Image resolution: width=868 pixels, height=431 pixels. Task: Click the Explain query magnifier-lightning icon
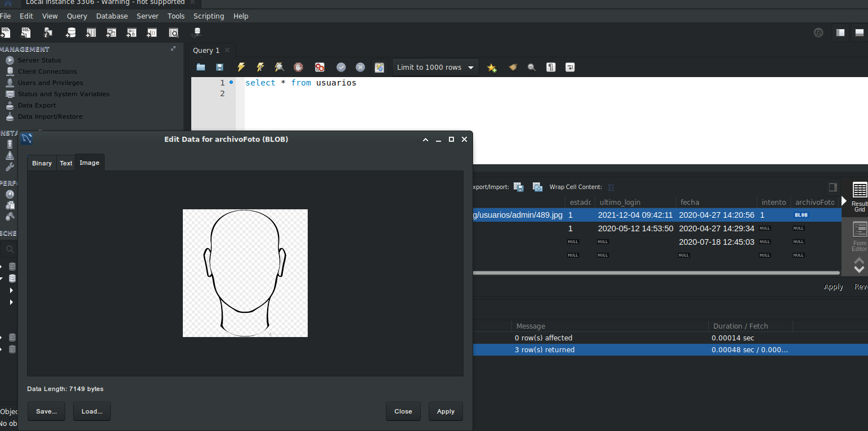click(x=279, y=68)
